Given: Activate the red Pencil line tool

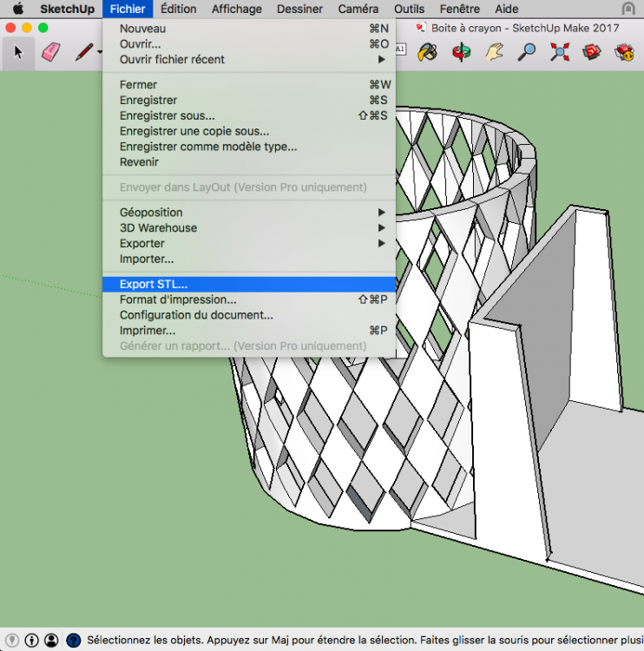Looking at the screenshot, I should pyautogui.click(x=84, y=52).
